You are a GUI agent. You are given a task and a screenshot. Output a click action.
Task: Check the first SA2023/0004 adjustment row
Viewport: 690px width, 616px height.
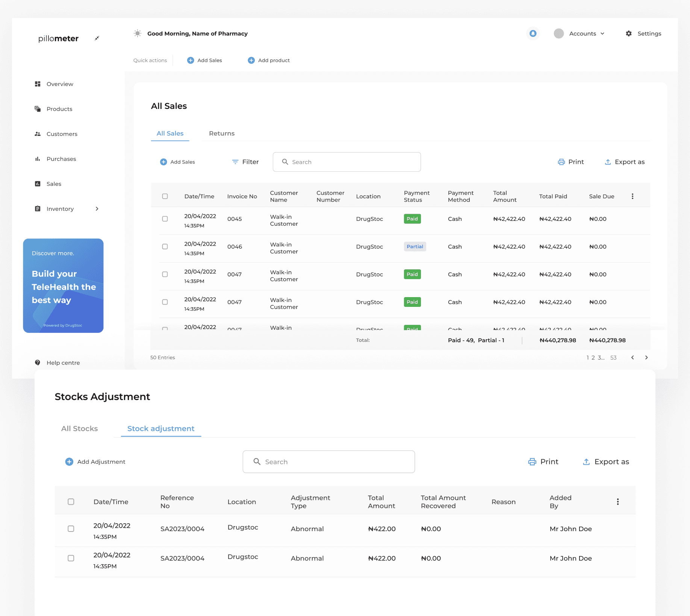point(71,528)
